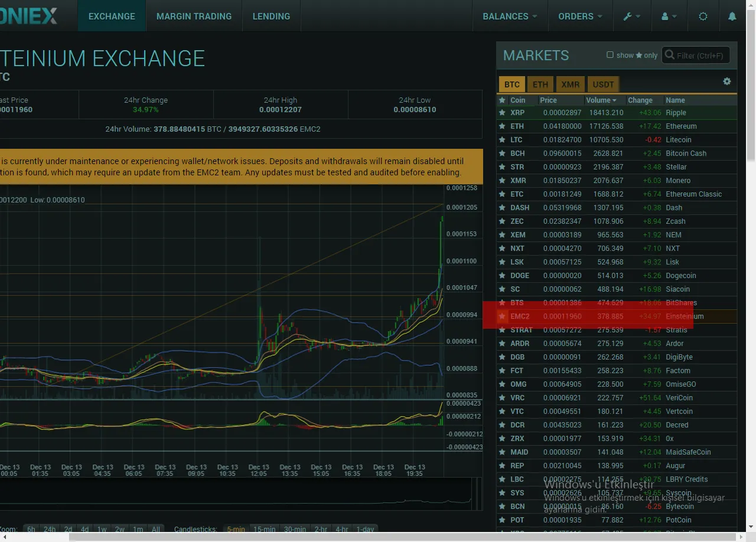Open the Margin Trading tab
The image size is (756, 542).
point(194,16)
